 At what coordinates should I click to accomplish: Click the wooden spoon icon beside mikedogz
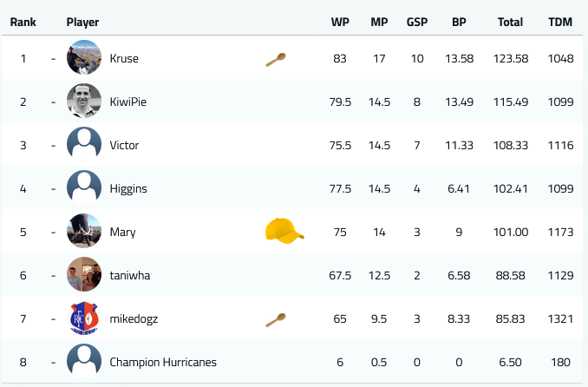click(276, 320)
